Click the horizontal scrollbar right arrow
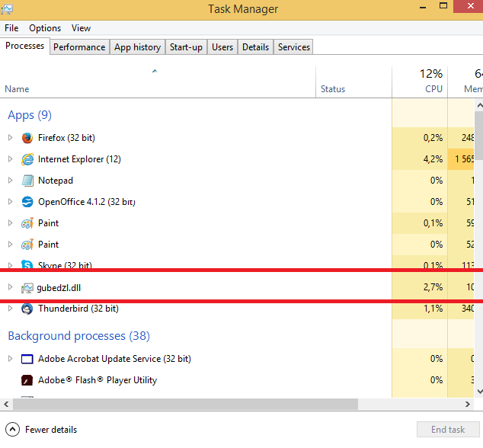 point(468,404)
